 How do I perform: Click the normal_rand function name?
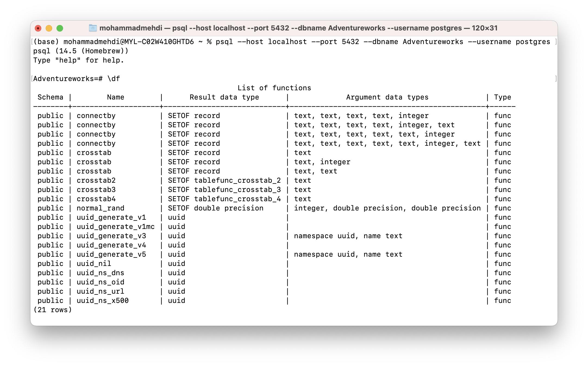[101, 208]
